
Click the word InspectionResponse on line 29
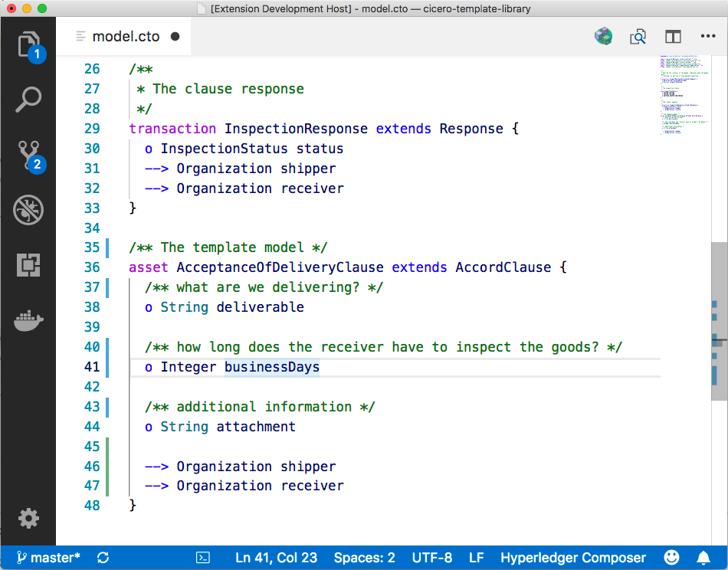click(297, 129)
